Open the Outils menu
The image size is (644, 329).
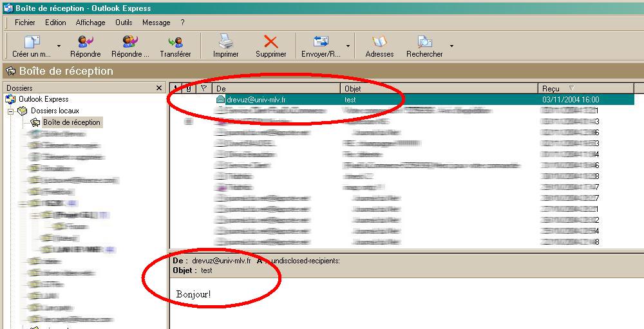(x=124, y=23)
